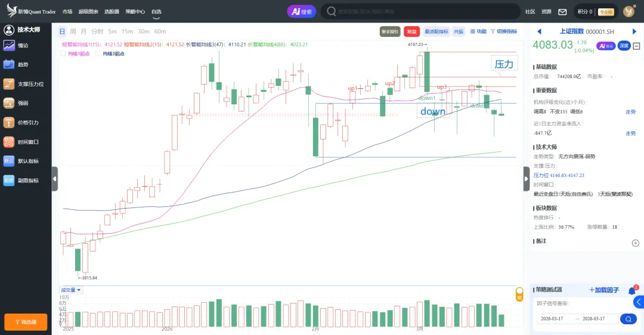This screenshot has height=335, width=644.
Task: Switch to the 选股器 menu
Action: [x=112, y=11]
